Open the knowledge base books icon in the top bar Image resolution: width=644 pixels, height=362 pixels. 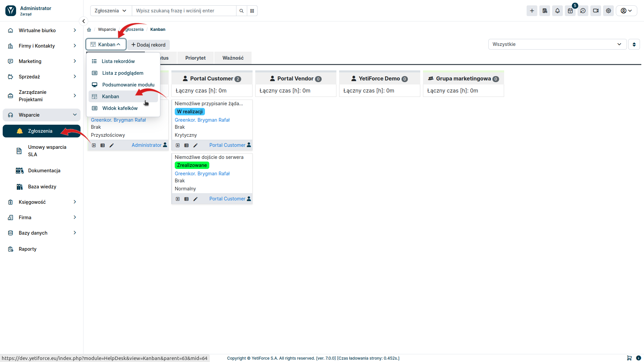pos(545,11)
